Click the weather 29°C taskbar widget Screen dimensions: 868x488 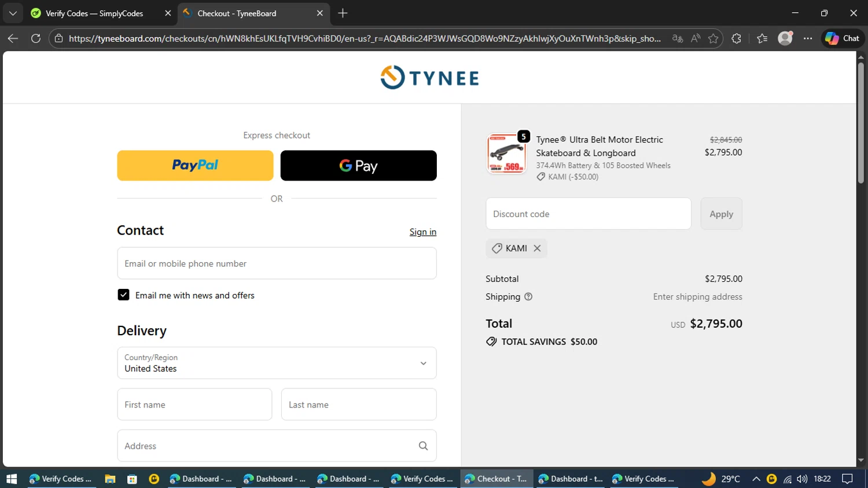pyautogui.click(x=720, y=479)
